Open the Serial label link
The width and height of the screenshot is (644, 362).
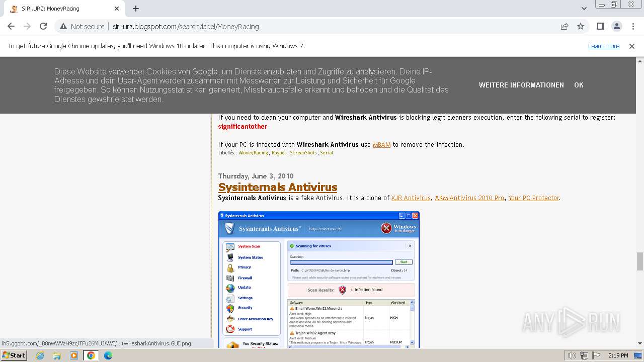click(x=327, y=153)
